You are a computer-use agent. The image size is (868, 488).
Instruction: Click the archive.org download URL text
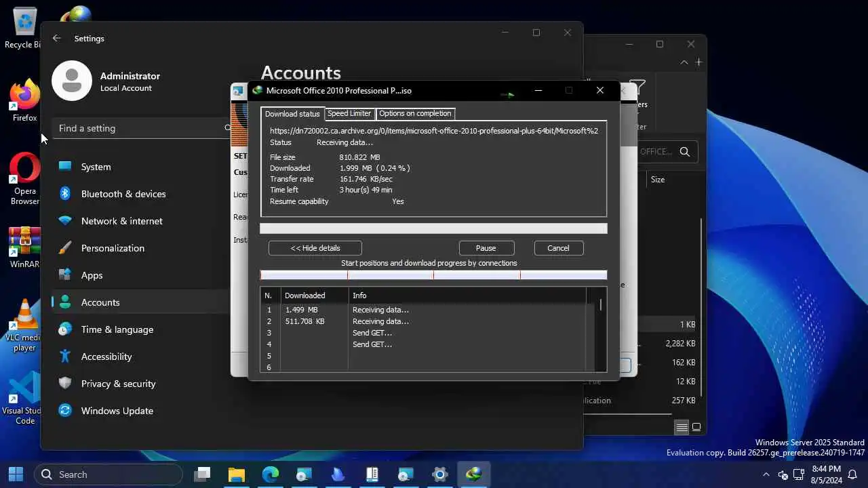tap(434, 131)
